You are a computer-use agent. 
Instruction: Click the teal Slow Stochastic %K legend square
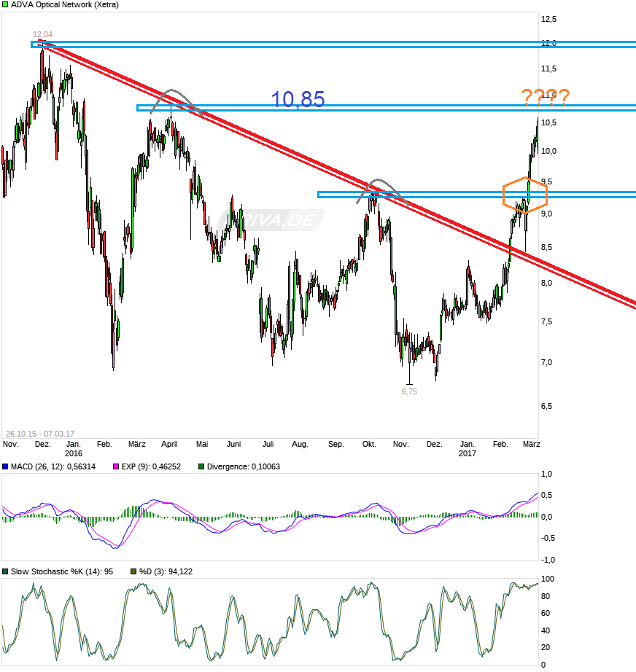click(5, 571)
